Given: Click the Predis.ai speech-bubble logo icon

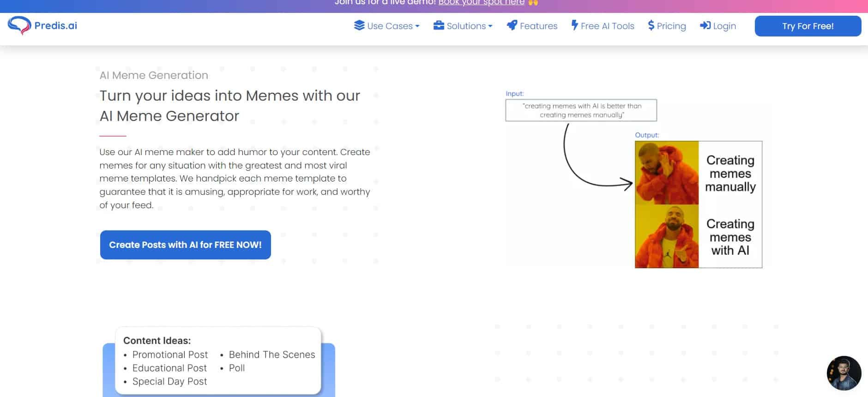Looking at the screenshot, I should tap(19, 25).
